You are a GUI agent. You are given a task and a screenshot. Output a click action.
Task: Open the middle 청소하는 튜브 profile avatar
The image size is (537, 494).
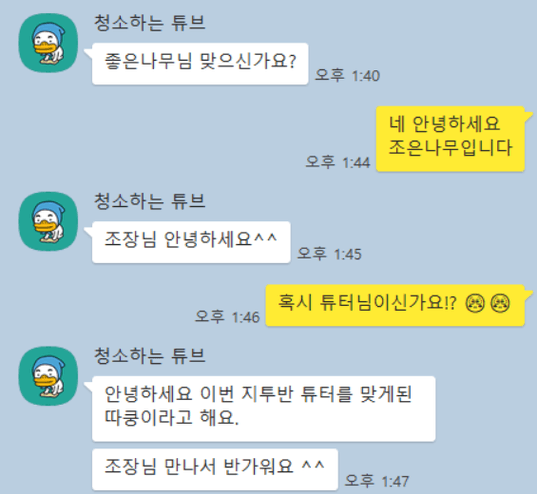coord(48,221)
